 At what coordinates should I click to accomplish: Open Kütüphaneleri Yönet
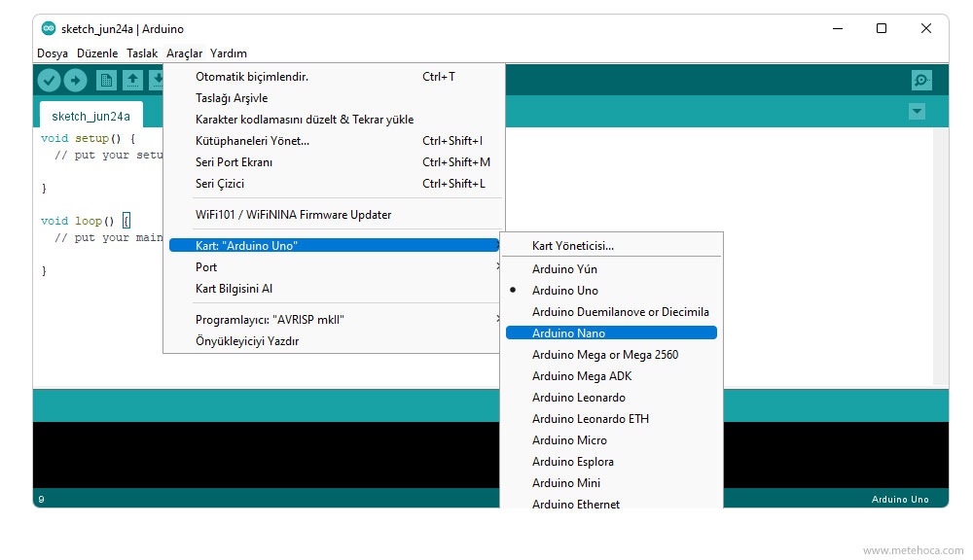click(335, 141)
